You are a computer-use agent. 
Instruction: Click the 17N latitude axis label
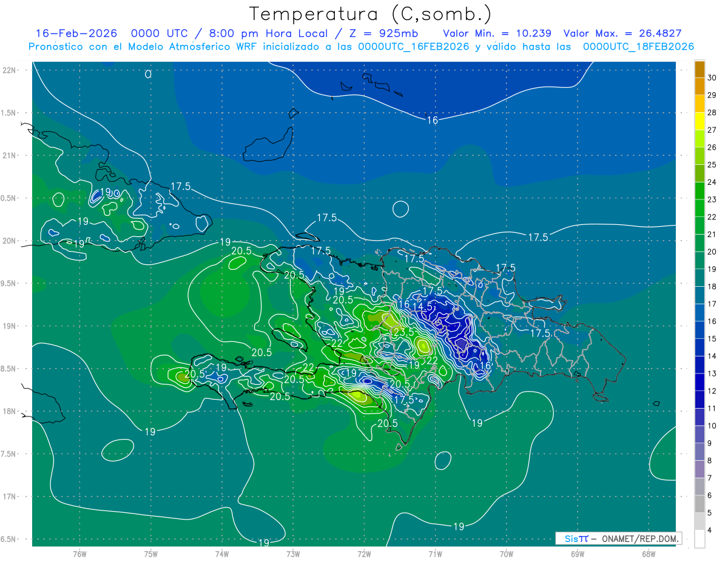pos(10,497)
